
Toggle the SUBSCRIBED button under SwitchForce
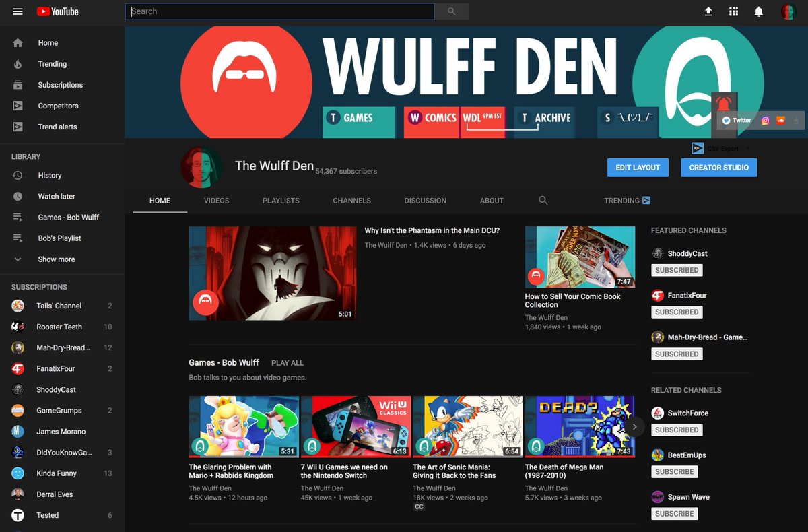(677, 430)
